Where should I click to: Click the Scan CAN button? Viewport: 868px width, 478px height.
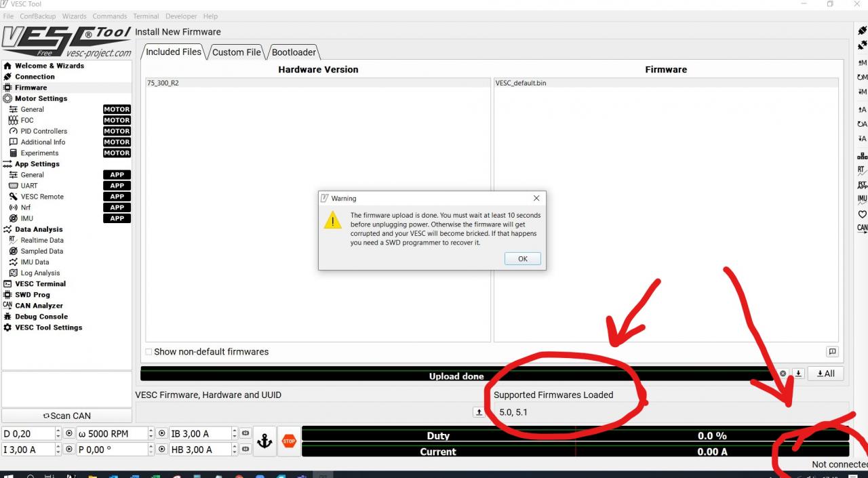(x=66, y=416)
